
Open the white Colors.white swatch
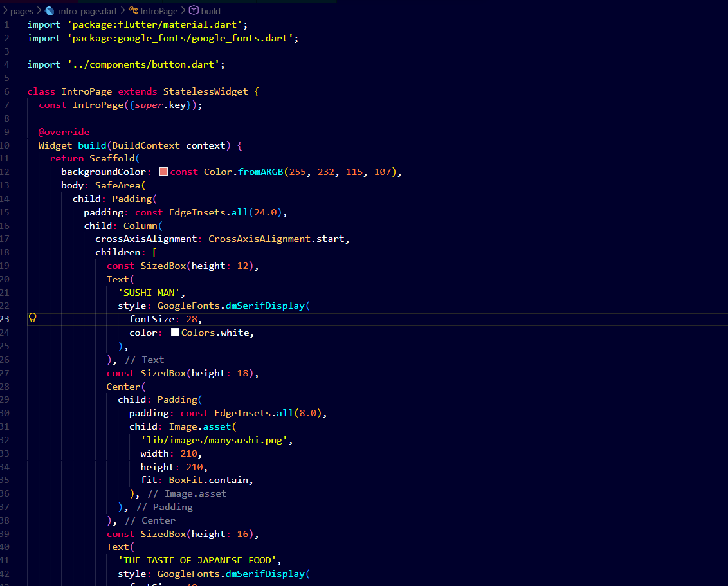tap(175, 333)
